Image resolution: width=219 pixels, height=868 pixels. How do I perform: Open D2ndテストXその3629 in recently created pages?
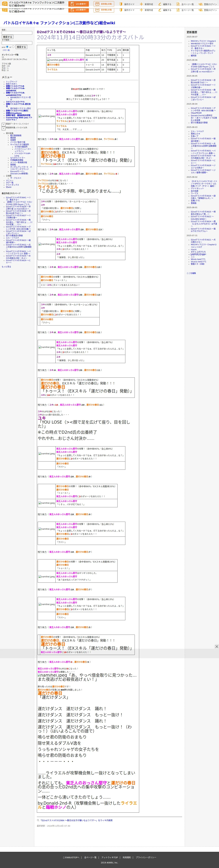18,261
